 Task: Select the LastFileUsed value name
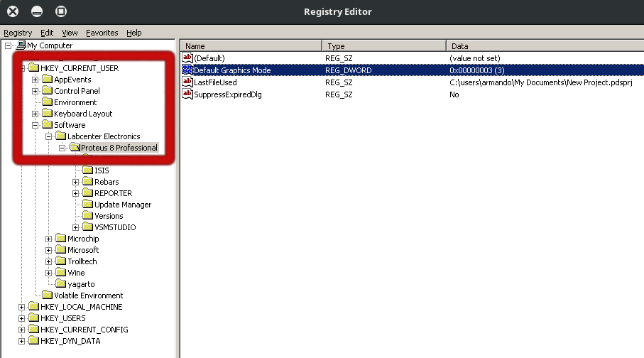(x=215, y=82)
